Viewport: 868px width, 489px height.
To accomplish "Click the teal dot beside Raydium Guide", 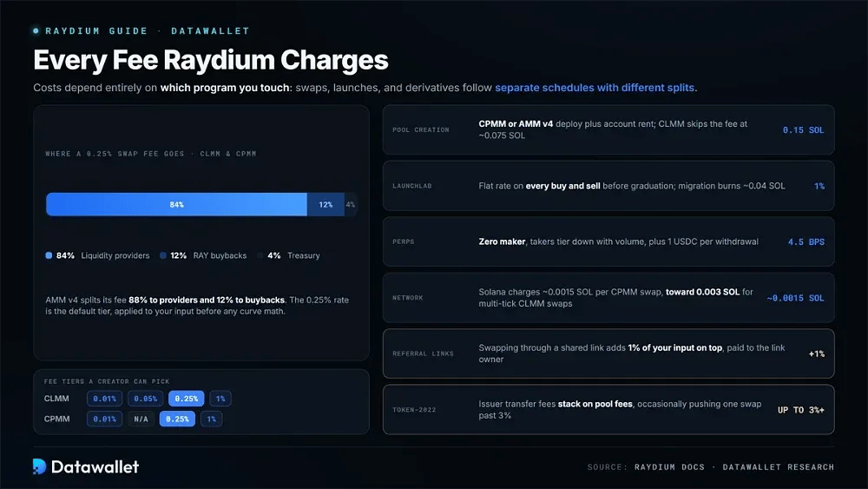I will point(36,31).
